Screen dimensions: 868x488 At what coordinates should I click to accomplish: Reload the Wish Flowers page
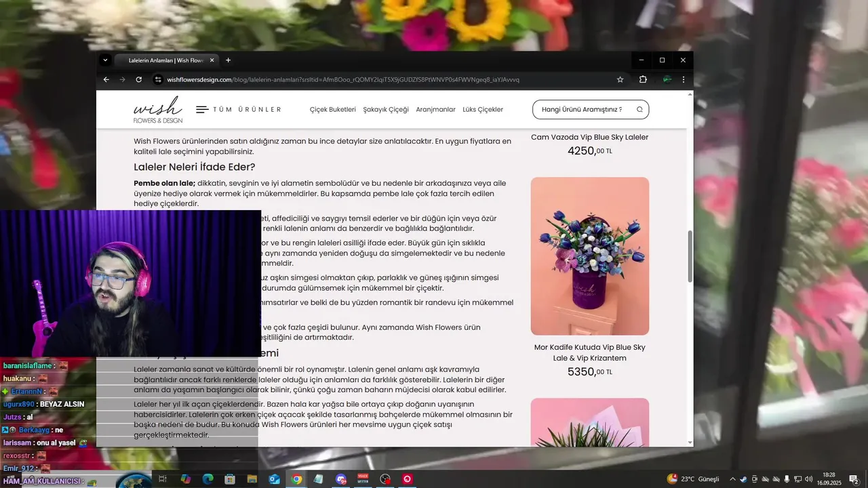pos(138,79)
